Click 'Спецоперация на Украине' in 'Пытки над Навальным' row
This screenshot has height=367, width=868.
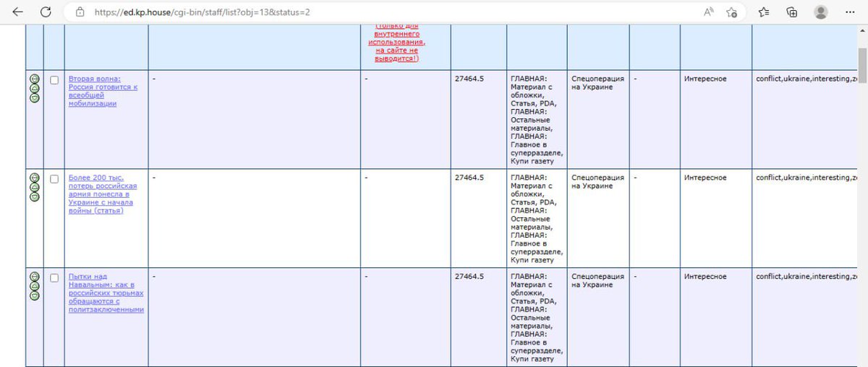(x=597, y=280)
